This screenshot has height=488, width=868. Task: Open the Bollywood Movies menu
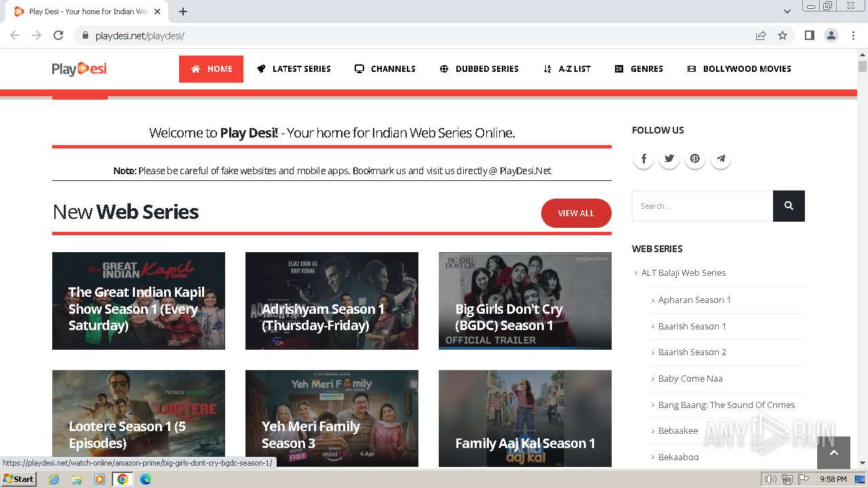pyautogui.click(x=739, y=69)
